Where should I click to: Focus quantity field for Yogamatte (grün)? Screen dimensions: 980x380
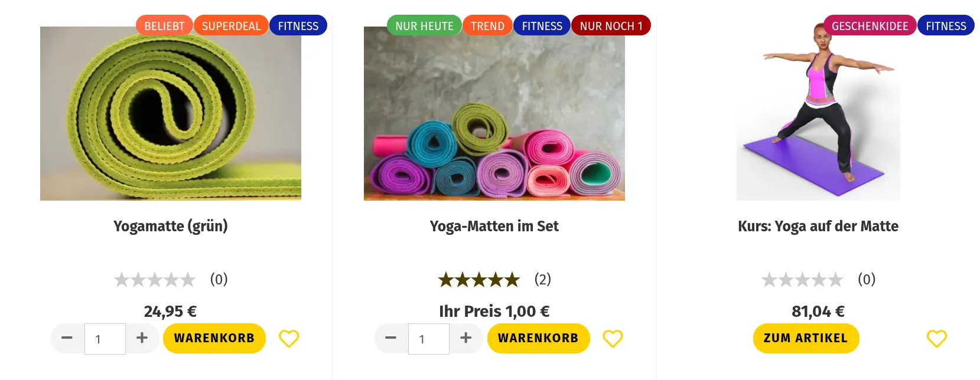pos(105,339)
